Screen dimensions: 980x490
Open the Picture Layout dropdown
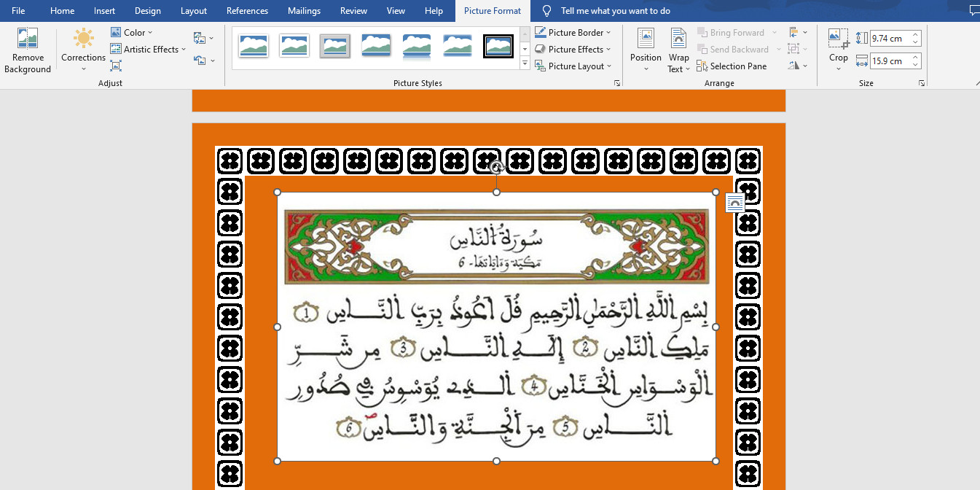click(573, 66)
